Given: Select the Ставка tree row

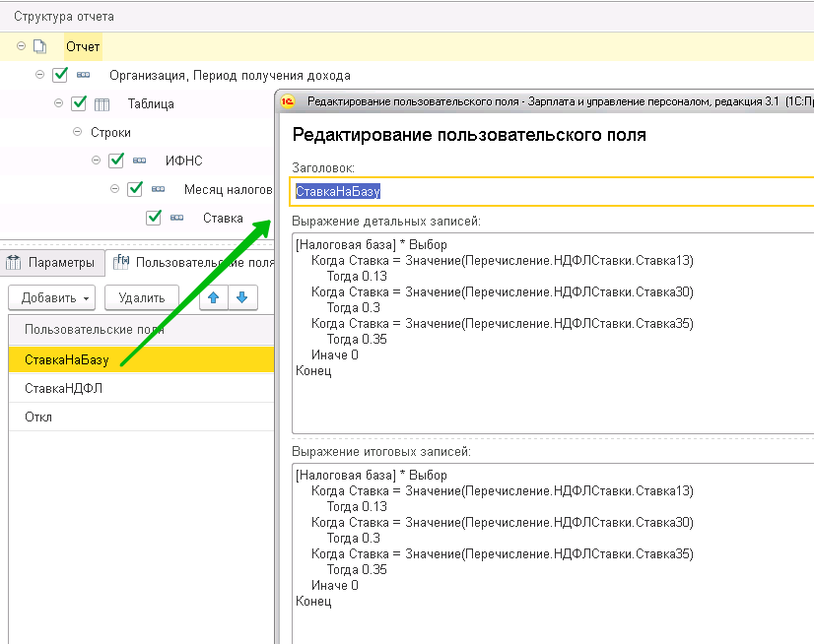Looking at the screenshot, I should [137, 218].
